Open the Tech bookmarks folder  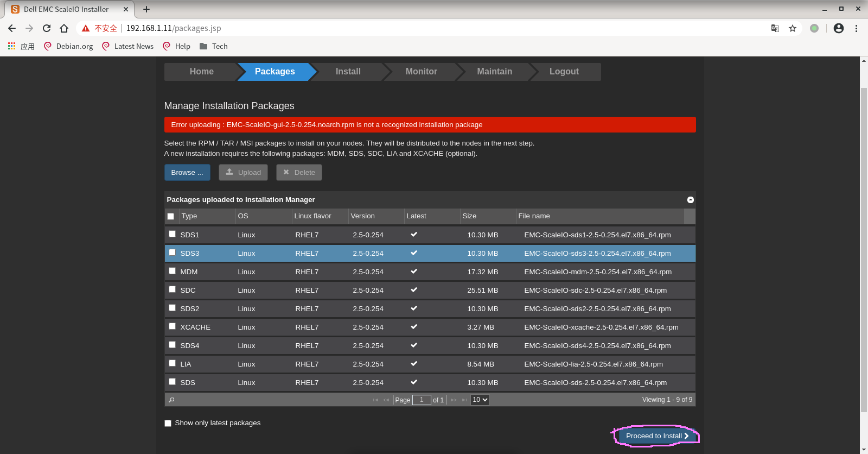point(214,46)
